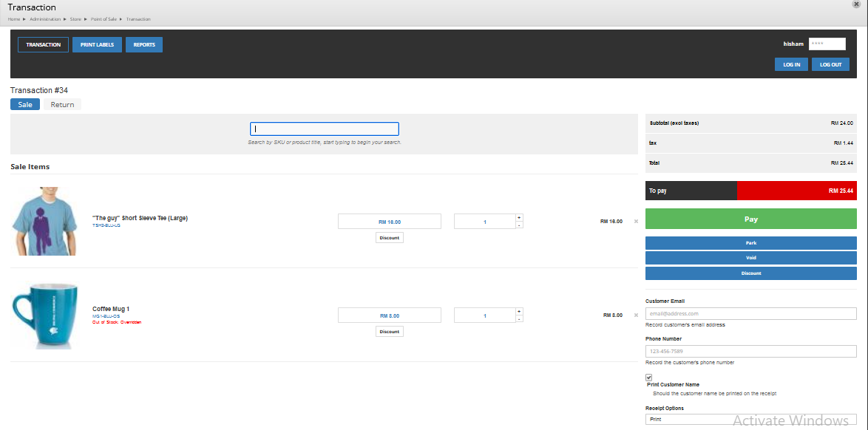Viewport: 868px width, 430px height.
Task: Open the Reports section
Action: [x=144, y=45]
